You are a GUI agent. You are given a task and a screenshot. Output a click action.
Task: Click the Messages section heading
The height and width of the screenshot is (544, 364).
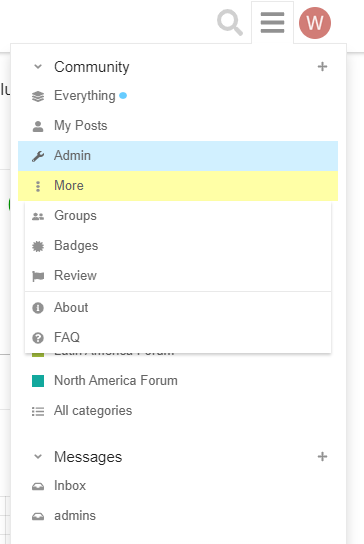pyautogui.click(x=88, y=457)
